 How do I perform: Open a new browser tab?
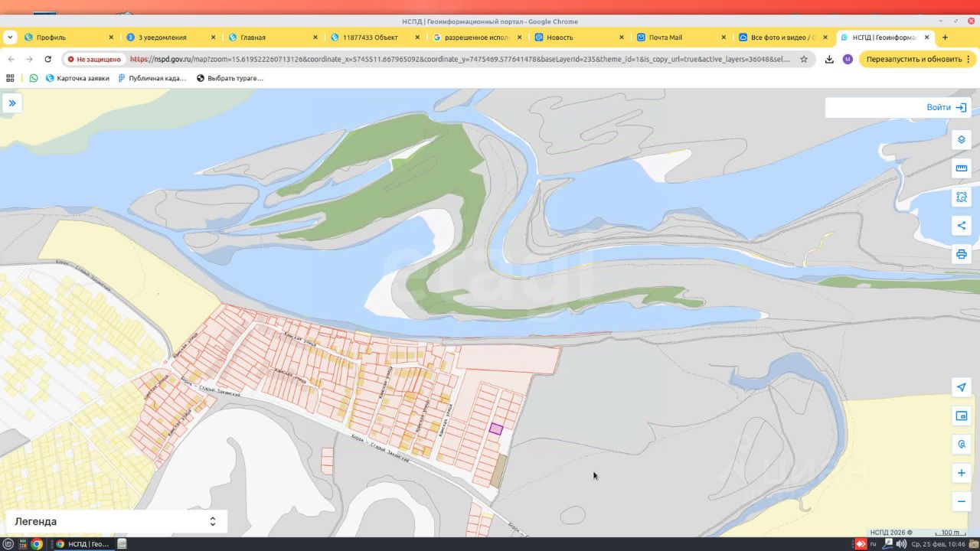pos(945,37)
